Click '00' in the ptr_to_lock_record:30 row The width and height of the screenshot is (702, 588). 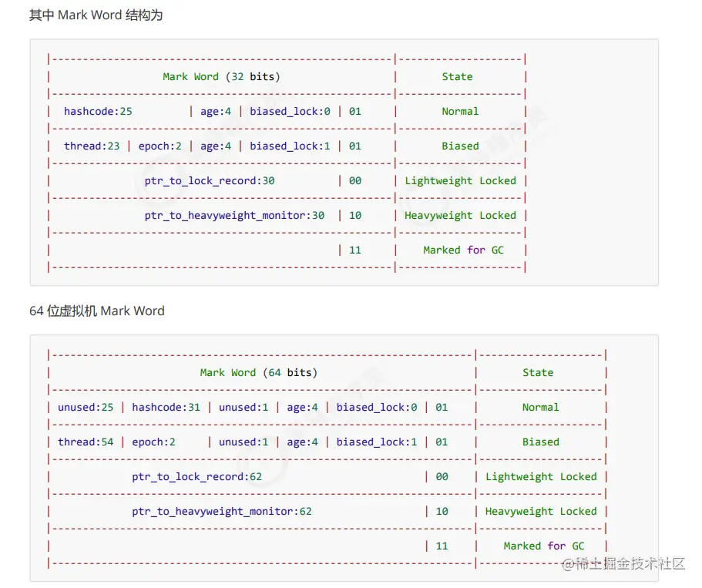click(355, 181)
